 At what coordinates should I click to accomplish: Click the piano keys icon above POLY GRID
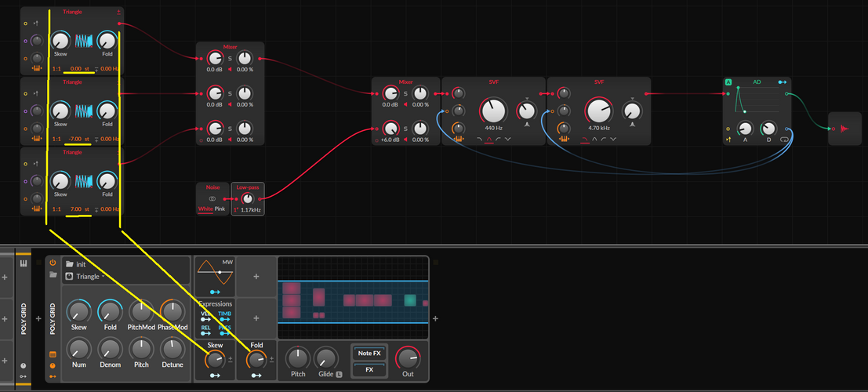tap(24, 263)
